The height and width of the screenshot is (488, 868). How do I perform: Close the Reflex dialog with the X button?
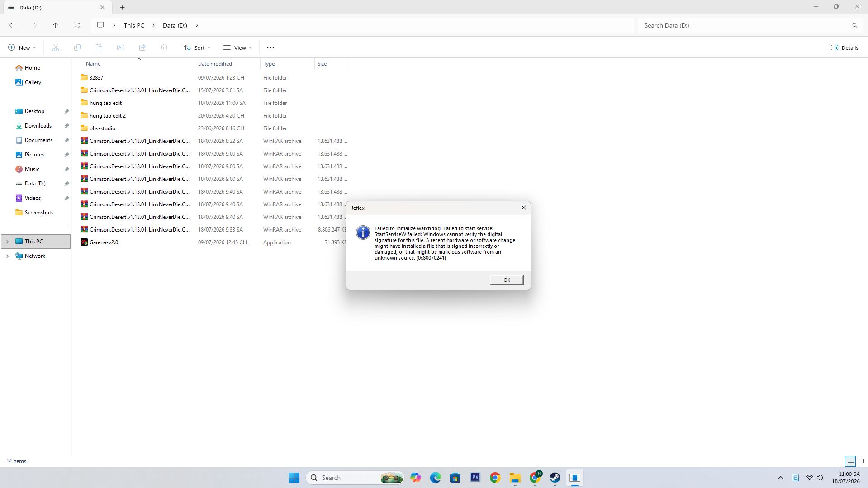[x=523, y=208]
